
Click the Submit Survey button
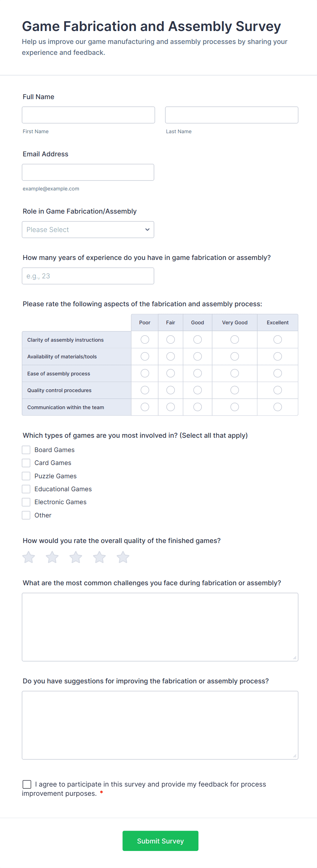click(x=160, y=841)
